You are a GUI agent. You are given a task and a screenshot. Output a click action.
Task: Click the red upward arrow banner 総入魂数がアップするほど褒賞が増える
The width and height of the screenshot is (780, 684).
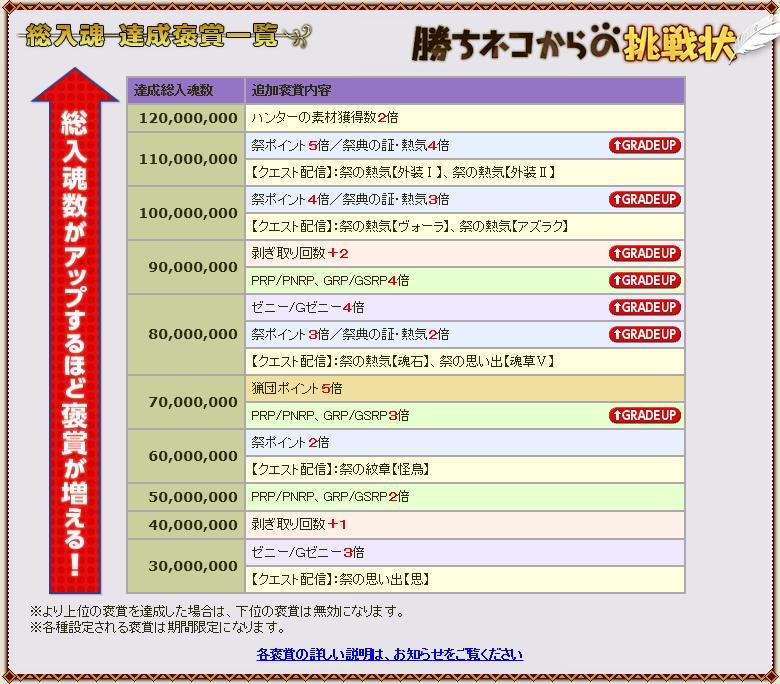click(x=75, y=331)
